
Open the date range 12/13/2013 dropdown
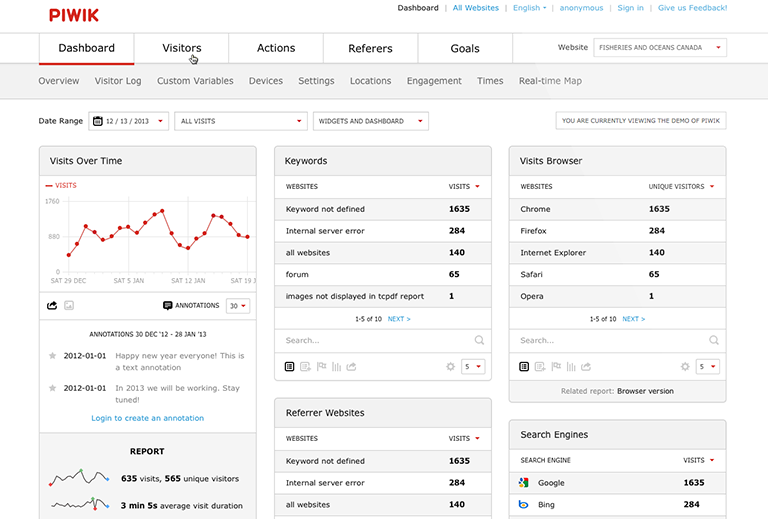[x=128, y=121]
